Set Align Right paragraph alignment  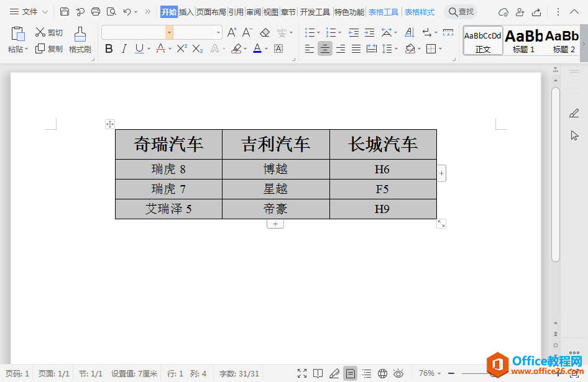tap(341, 48)
